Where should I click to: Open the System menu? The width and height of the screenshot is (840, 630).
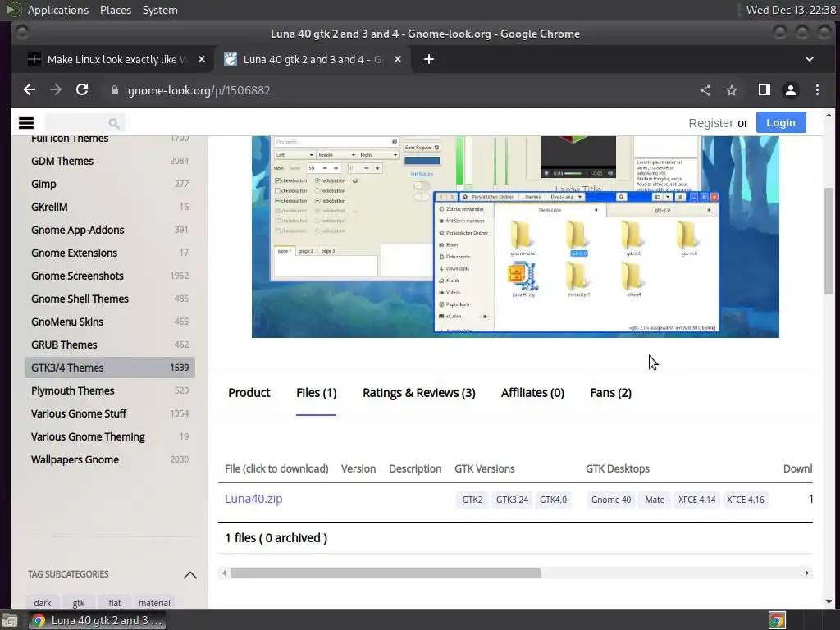point(160,10)
